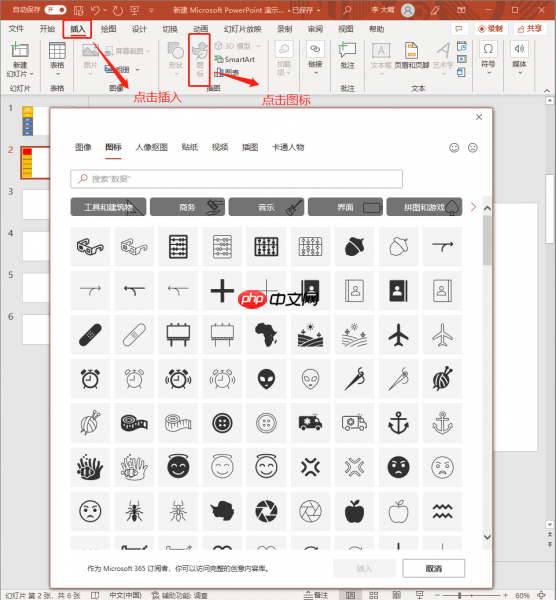
Task: Insert a comment using ribbon Comment button
Action: [x=347, y=56]
